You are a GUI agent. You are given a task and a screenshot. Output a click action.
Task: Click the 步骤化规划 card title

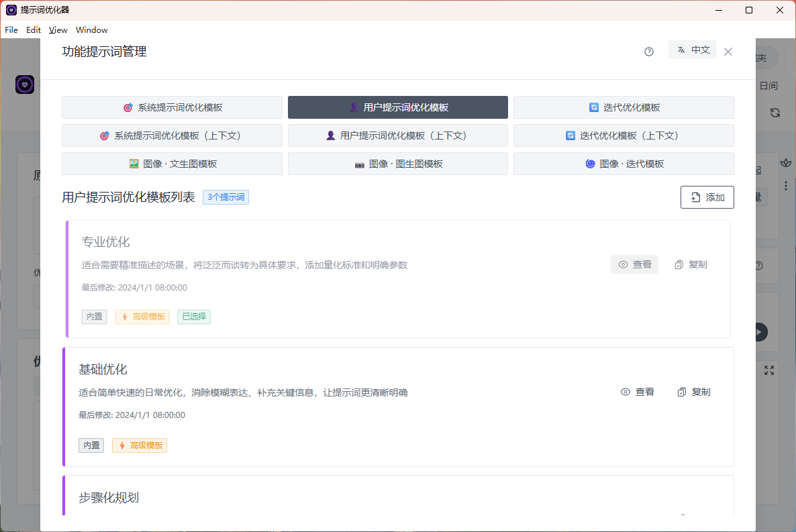point(109,498)
